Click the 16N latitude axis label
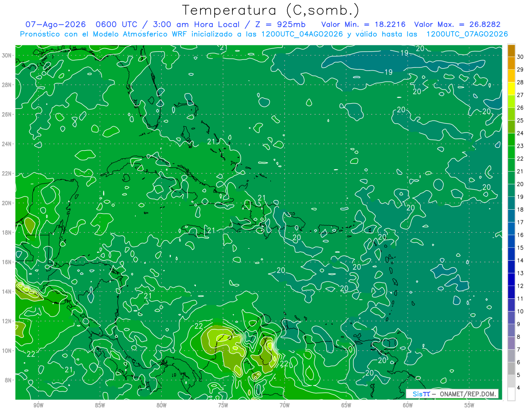 point(8,262)
